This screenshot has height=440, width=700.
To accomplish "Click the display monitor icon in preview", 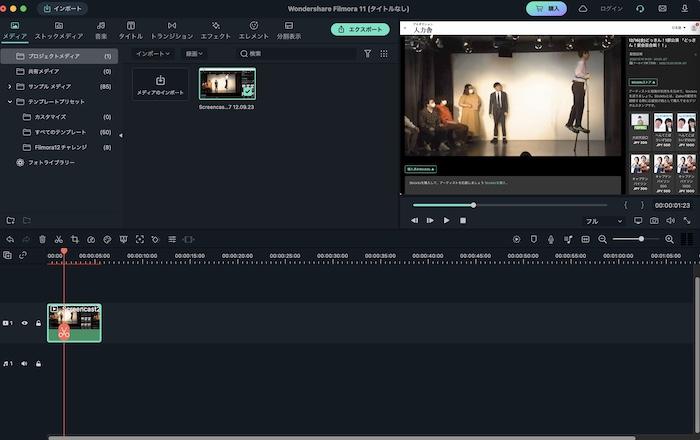I will (638, 220).
